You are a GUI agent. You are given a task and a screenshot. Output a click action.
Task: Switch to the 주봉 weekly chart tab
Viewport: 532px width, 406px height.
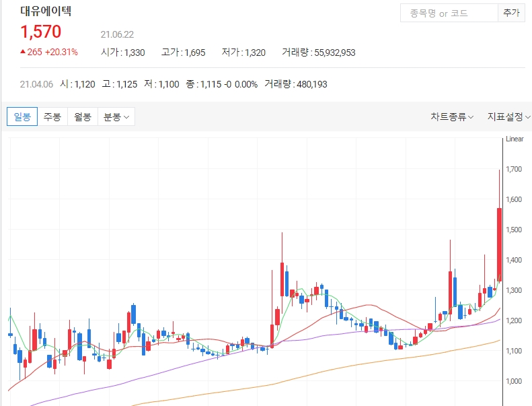point(52,116)
